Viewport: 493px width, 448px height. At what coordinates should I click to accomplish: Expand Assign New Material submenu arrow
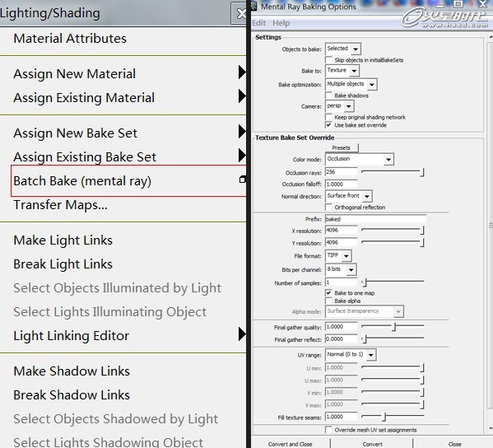[x=241, y=72]
